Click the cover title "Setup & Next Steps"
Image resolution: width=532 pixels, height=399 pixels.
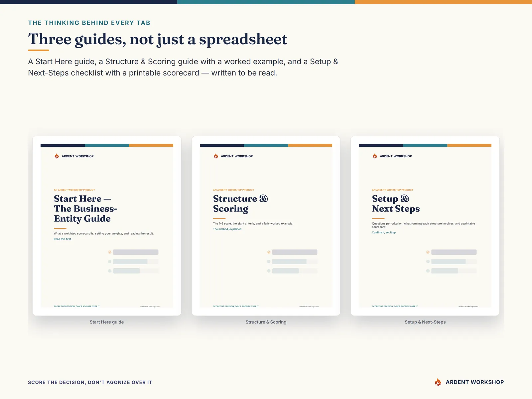pyautogui.click(x=396, y=203)
